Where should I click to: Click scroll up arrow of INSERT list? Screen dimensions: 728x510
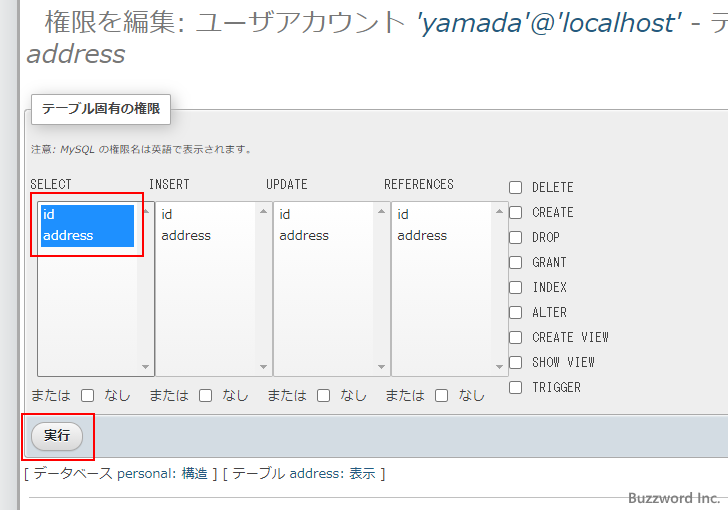[x=264, y=211]
